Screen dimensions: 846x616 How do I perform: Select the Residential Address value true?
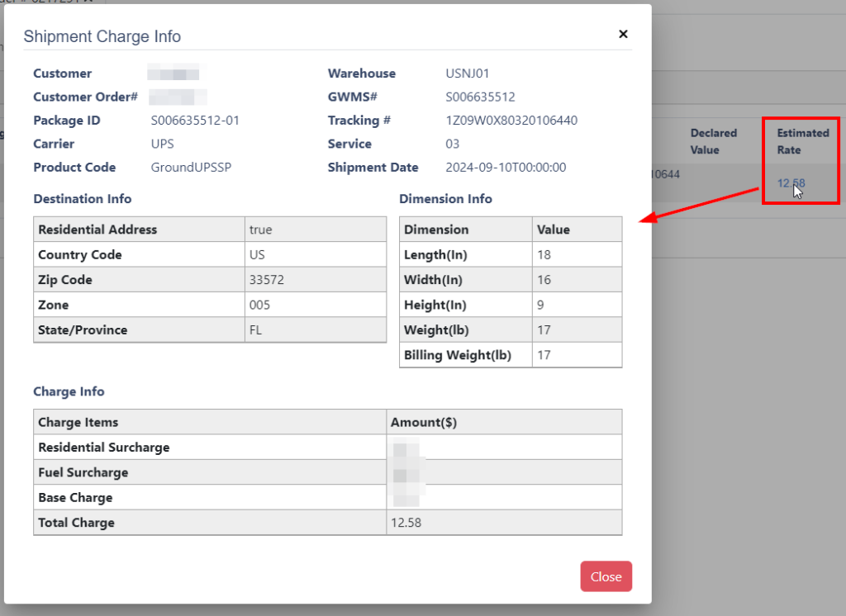[260, 230]
